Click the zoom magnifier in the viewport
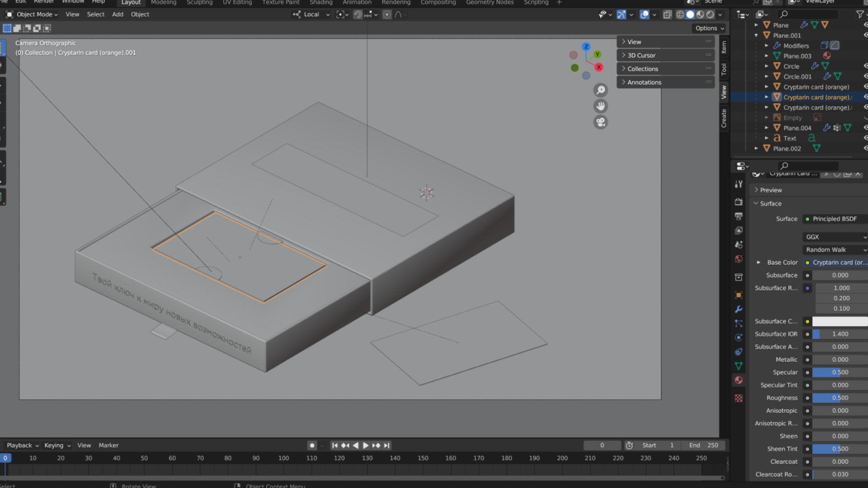The height and width of the screenshot is (488, 868). (x=600, y=90)
